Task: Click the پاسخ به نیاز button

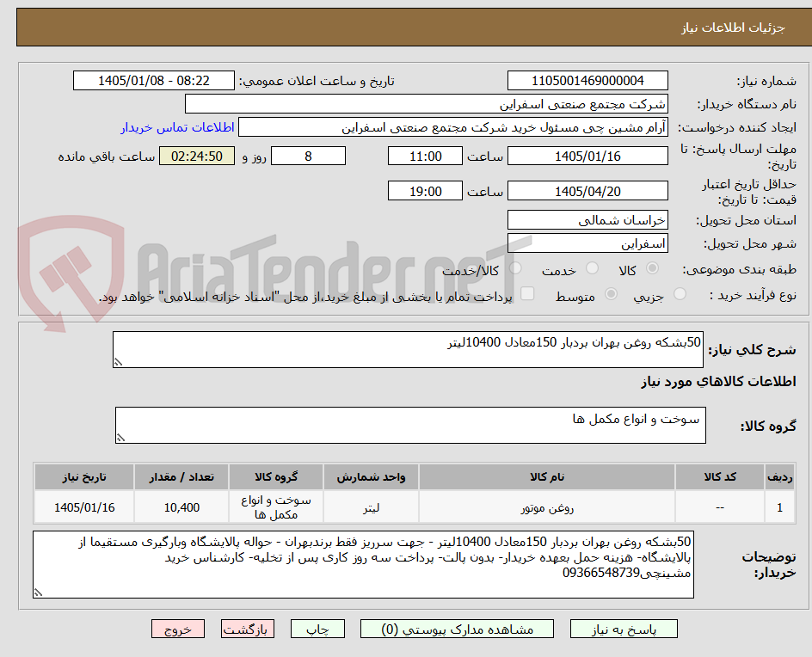Action: [x=624, y=629]
